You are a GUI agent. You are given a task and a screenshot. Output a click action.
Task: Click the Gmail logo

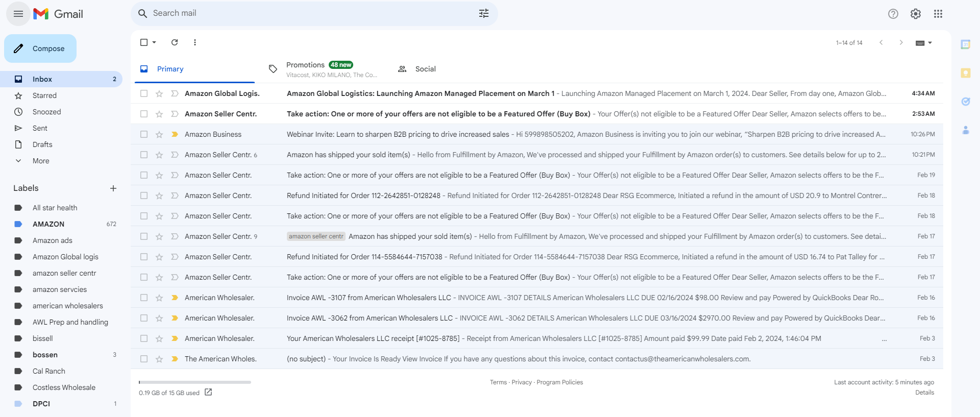tap(58, 14)
